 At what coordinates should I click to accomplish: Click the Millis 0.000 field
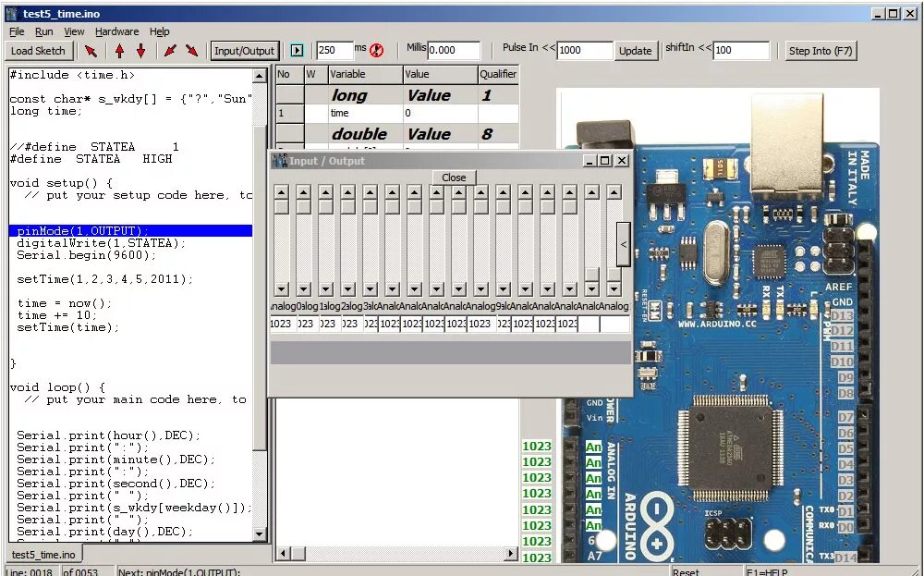[454, 50]
